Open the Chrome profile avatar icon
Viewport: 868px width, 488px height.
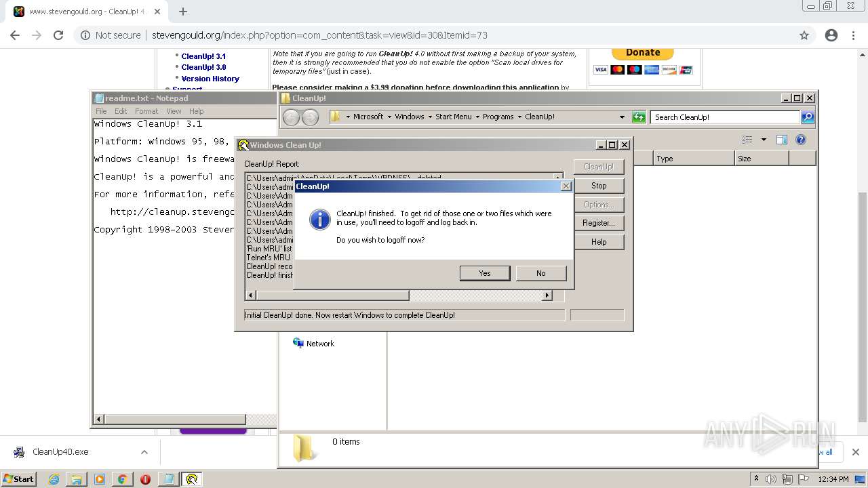click(x=831, y=35)
